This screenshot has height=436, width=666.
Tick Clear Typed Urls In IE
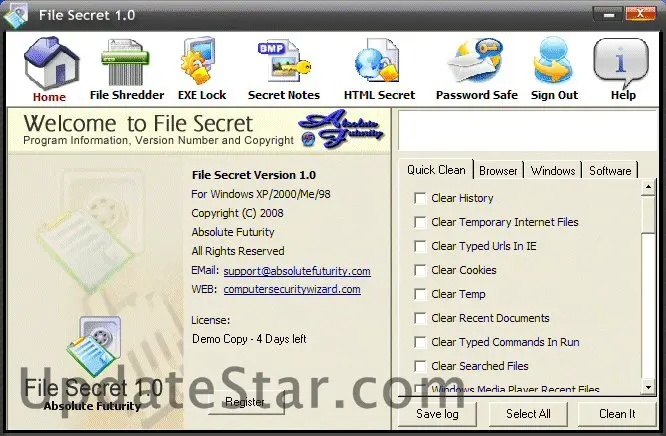pyautogui.click(x=420, y=246)
